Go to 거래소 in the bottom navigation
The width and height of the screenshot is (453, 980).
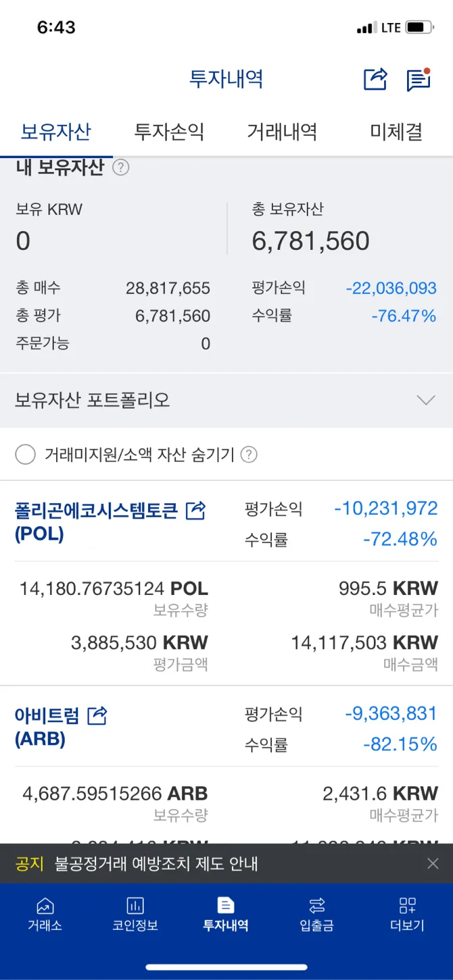pyautogui.click(x=45, y=914)
